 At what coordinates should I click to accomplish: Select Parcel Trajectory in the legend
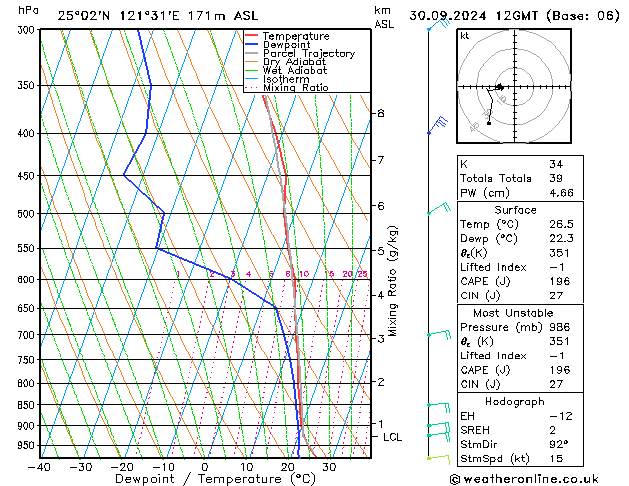[x=308, y=54]
